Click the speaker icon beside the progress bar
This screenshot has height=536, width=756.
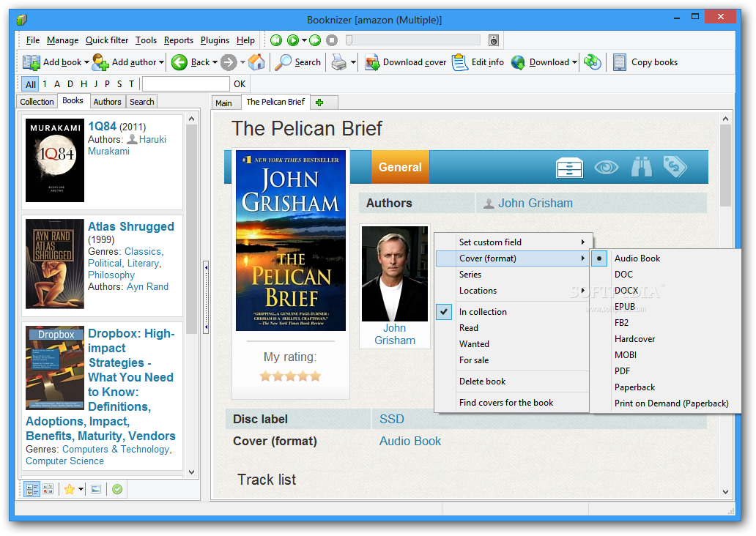[493, 40]
